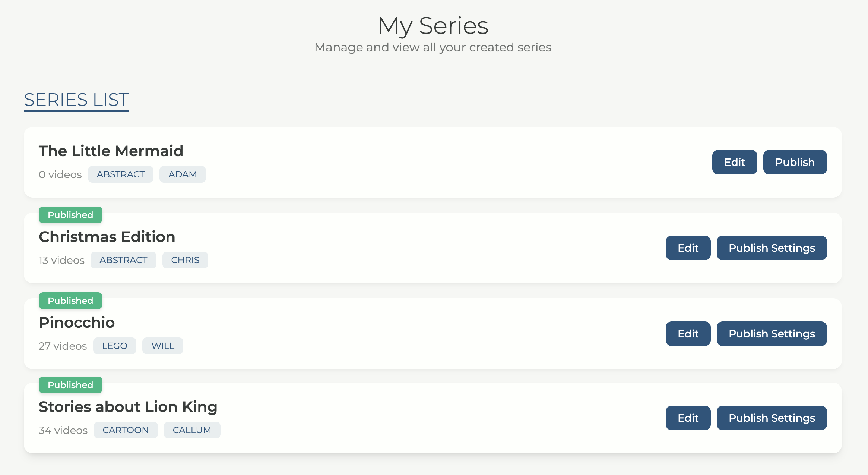Open Publish Settings for Lion King series

(x=772, y=418)
